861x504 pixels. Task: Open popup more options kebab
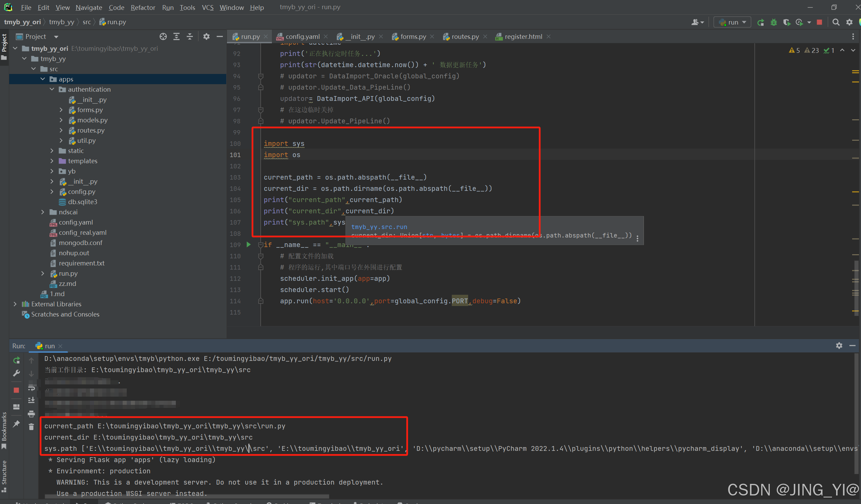637,239
